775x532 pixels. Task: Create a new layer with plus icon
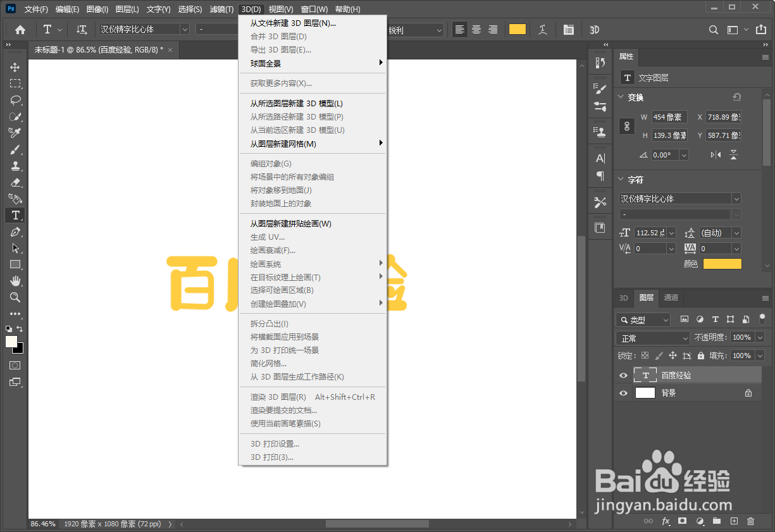click(734, 521)
